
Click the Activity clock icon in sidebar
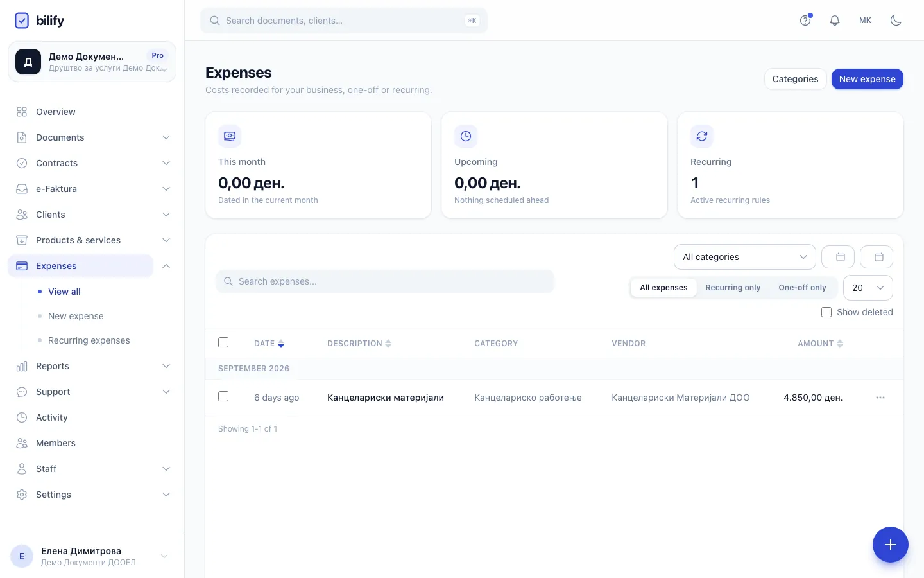tap(22, 417)
